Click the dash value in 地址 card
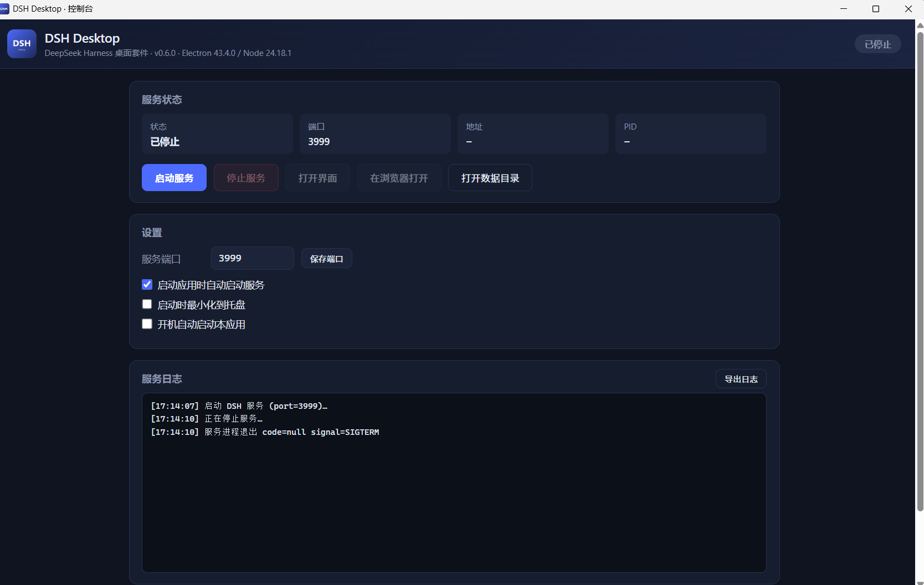The width and height of the screenshot is (924, 585). click(x=469, y=142)
